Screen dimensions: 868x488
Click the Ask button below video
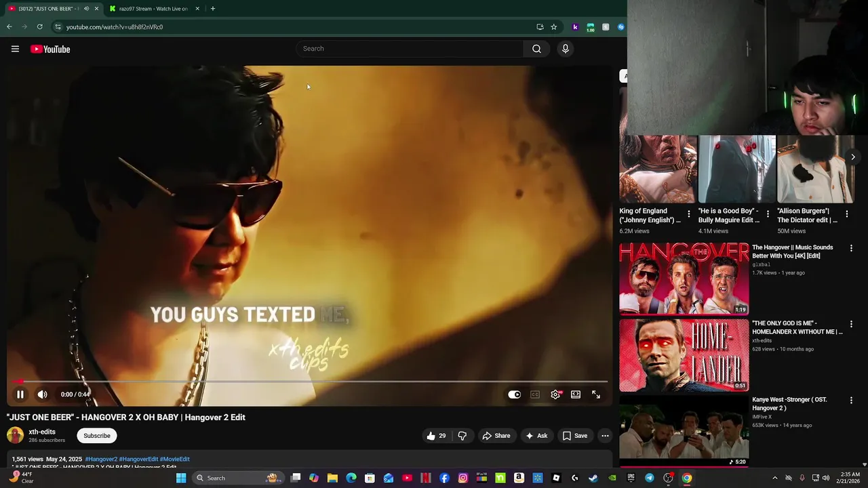(x=536, y=436)
